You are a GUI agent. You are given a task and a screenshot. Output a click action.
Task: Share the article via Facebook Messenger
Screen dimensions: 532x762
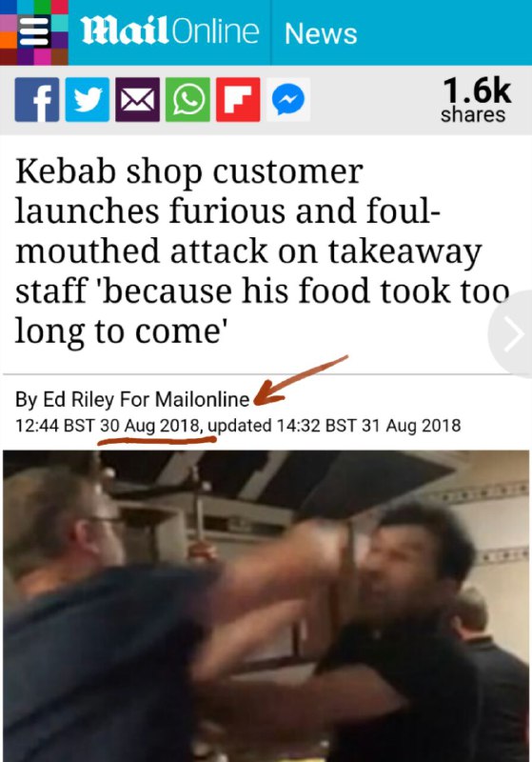click(288, 100)
